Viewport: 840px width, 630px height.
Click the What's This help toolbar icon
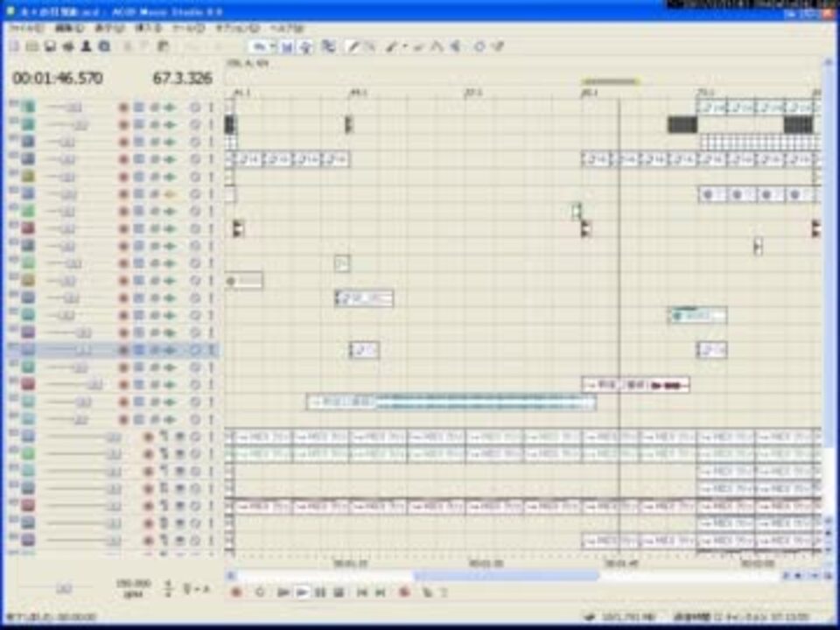[x=498, y=46]
